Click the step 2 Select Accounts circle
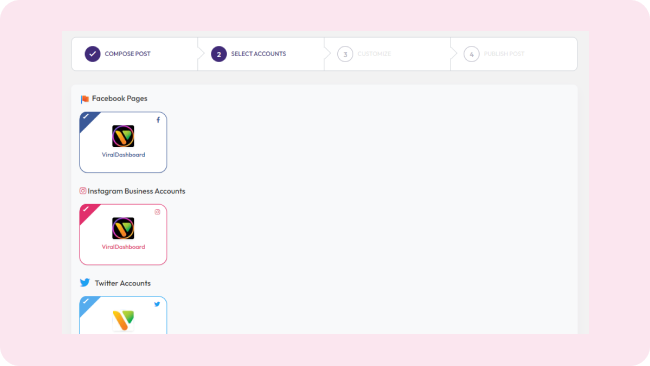This screenshot has height=366, width=650. click(219, 54)
